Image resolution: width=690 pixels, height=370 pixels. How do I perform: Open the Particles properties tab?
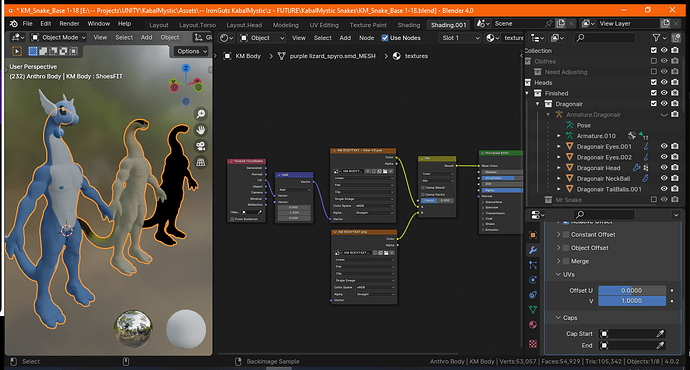(533, 265)
